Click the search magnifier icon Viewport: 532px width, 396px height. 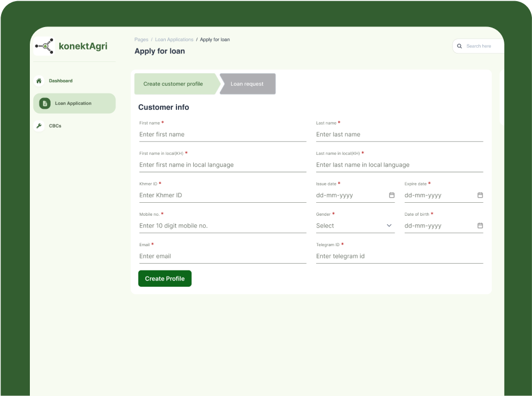pyautogui.click(x=459, y=46)
